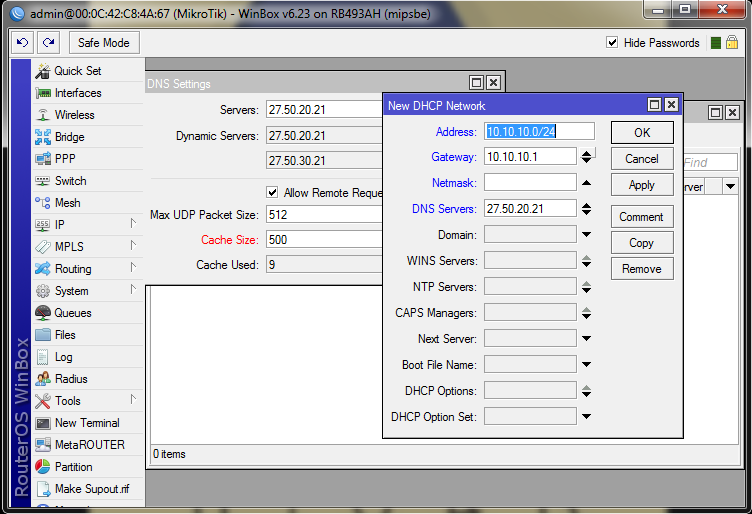Screen dimensions: 752x514
Task: Click the Make Supout.rif icon
Action: point(43,489)
